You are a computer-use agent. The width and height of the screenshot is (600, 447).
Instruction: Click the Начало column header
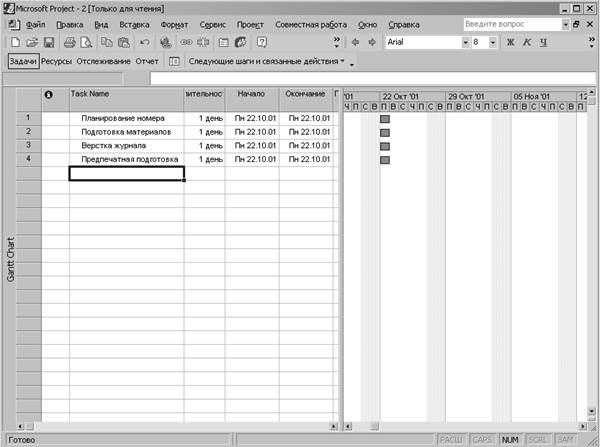[252, 100]
